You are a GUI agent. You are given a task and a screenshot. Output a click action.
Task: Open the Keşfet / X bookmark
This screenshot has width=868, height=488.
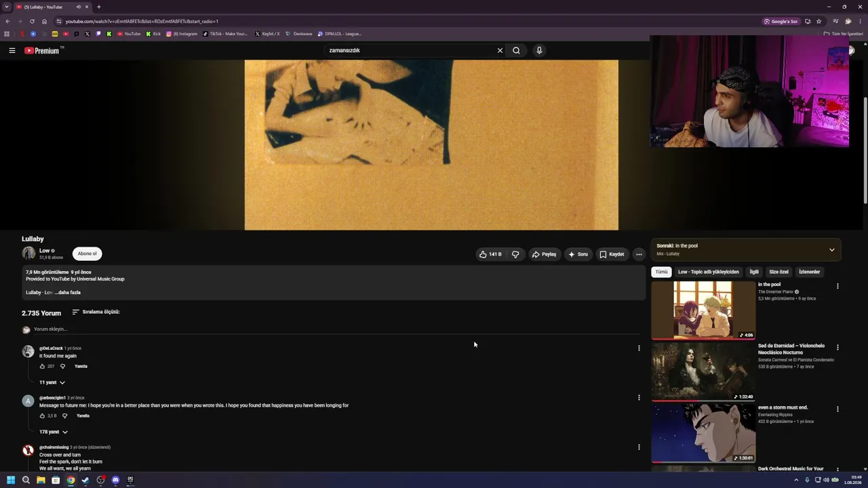click(267, 34)
